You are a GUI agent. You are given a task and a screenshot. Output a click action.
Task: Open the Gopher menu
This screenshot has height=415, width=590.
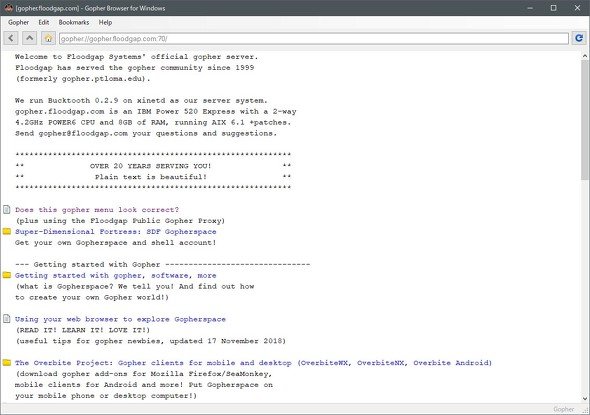18,23
